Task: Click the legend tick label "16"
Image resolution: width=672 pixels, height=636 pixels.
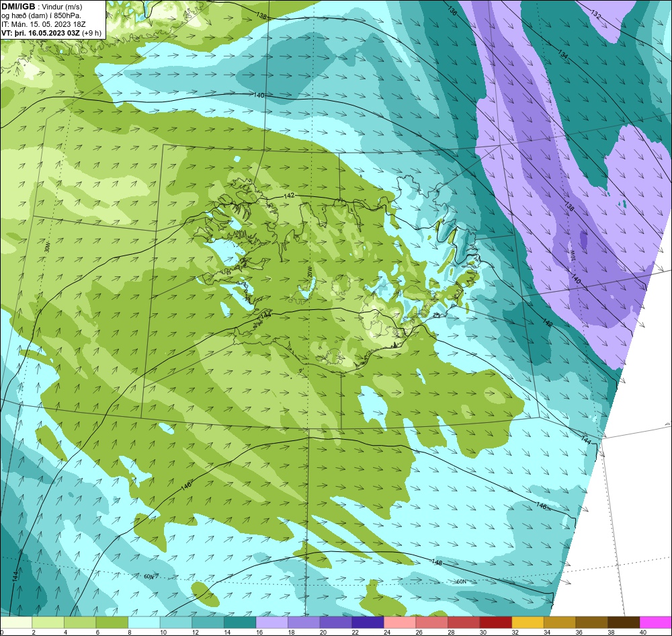Action: coord(259,632)
